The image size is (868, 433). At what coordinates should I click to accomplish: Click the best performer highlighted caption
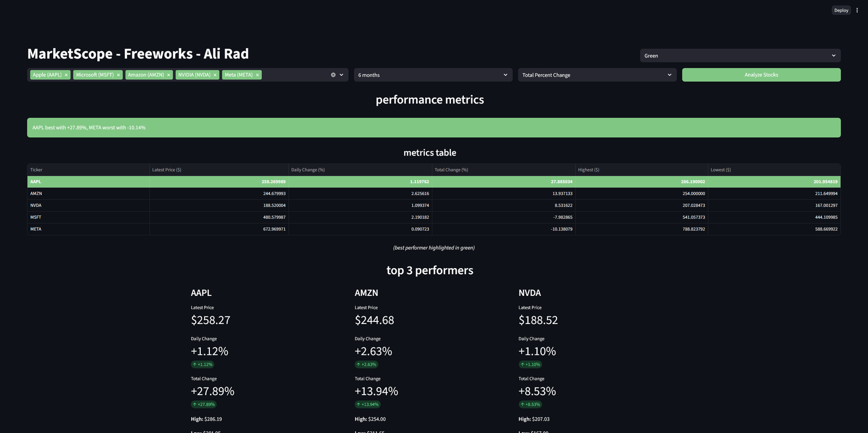coord(434,248)
